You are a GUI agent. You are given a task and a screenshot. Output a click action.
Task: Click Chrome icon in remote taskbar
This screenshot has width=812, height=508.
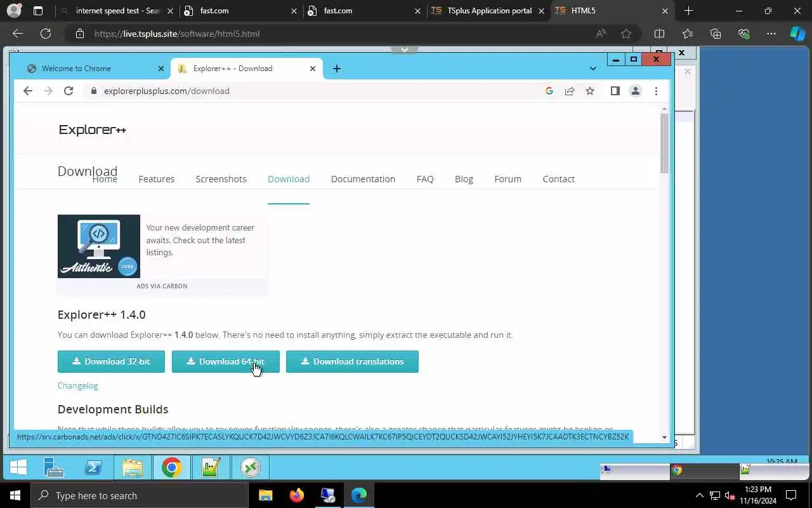coord(171,467)
